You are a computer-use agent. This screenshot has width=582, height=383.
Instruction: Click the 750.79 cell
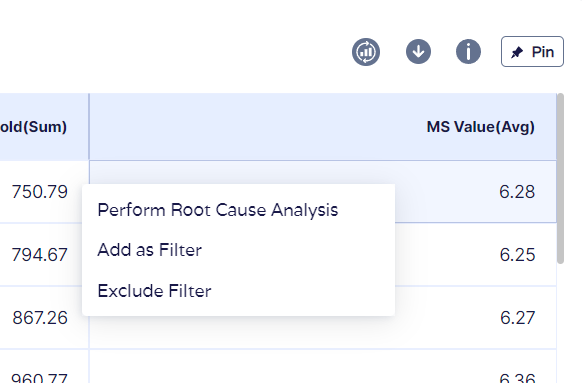point(40,192)
